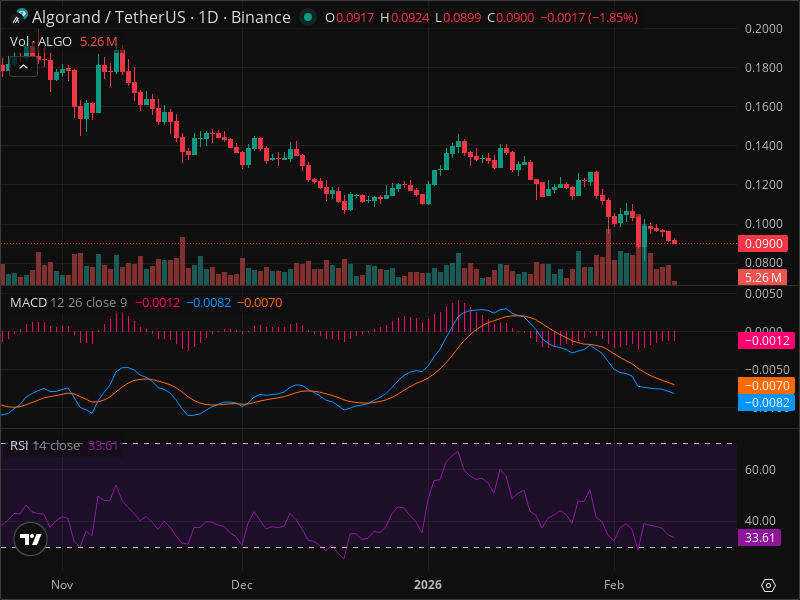Click the volume value 5.26 M in legend
This screenshot has width=800, height=600.
[x=98, y=41]
